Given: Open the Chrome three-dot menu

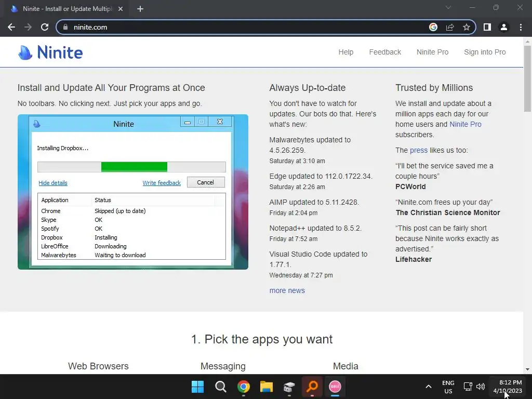Looking at the screenshot, I should (x=521, y=27).
